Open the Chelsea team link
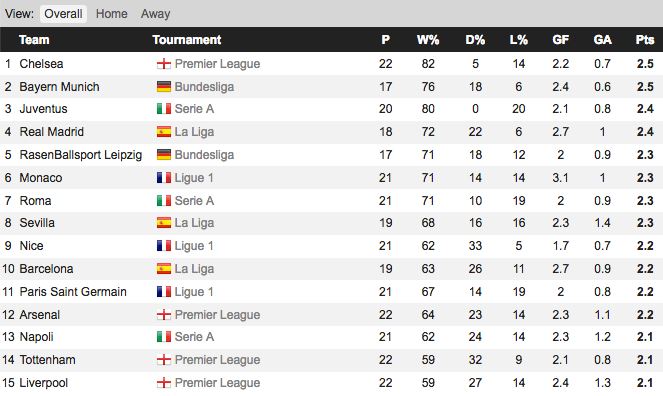The width and height of the screenshot is (663, 396). [41, 64]
